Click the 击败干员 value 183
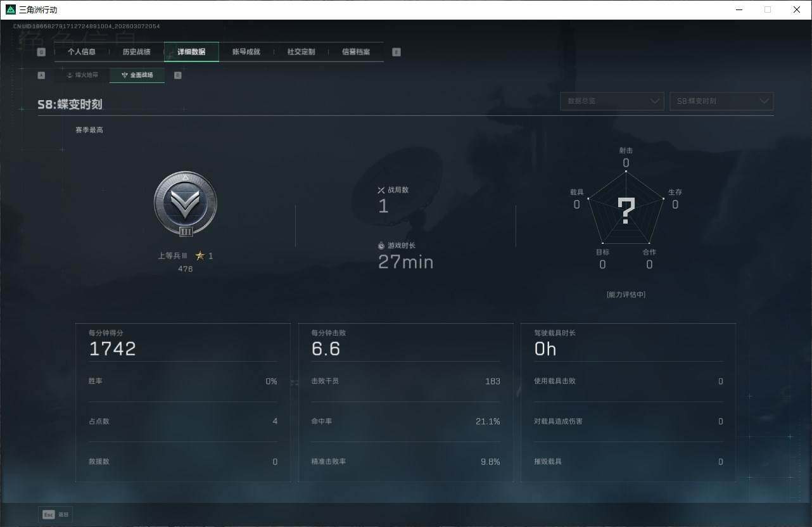This screenshot has height=527, width=812. [493, 381]
